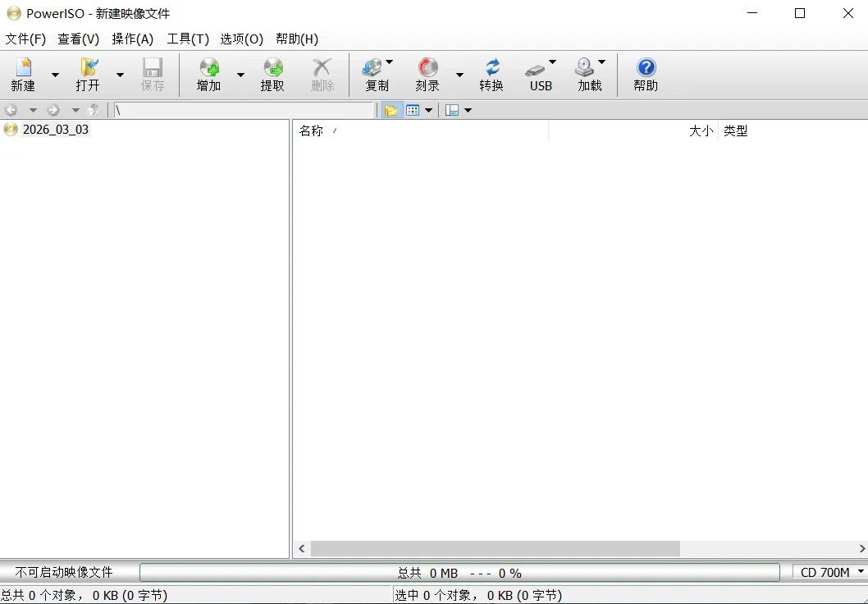This screenshot has height=604, width=868.
Task: Click the 不可启动映像文件 status label
Action: coord(64,573)
